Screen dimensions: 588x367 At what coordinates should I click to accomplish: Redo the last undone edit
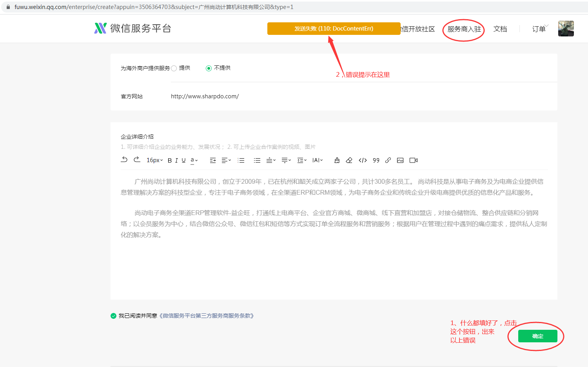click(x=137, y=160)
